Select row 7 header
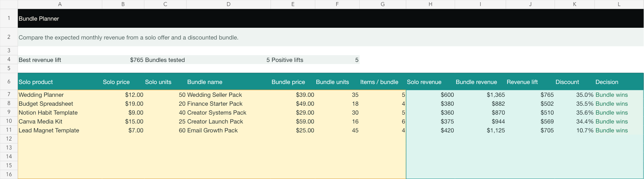The image size is (644, 179). (9, 94)
